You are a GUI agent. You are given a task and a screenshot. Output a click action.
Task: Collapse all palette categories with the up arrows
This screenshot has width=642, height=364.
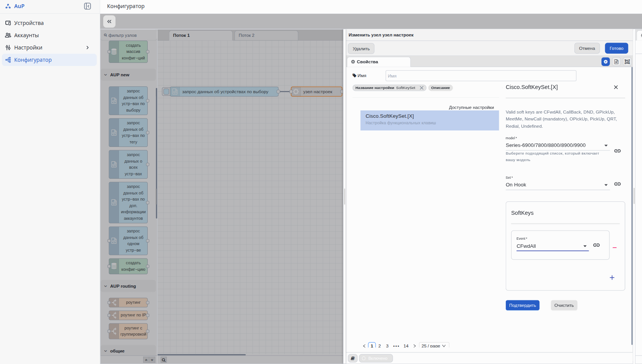[x=146, y=360]
